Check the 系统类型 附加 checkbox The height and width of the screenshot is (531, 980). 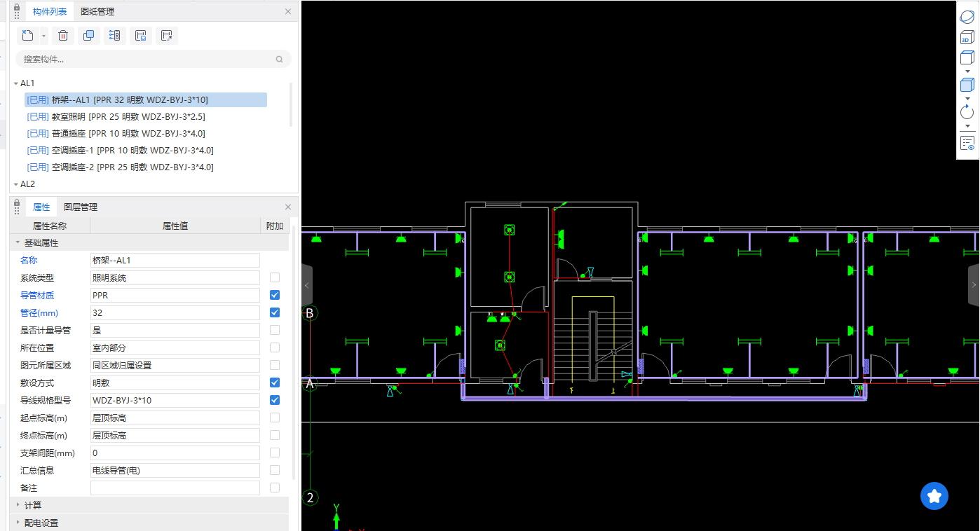275,277
